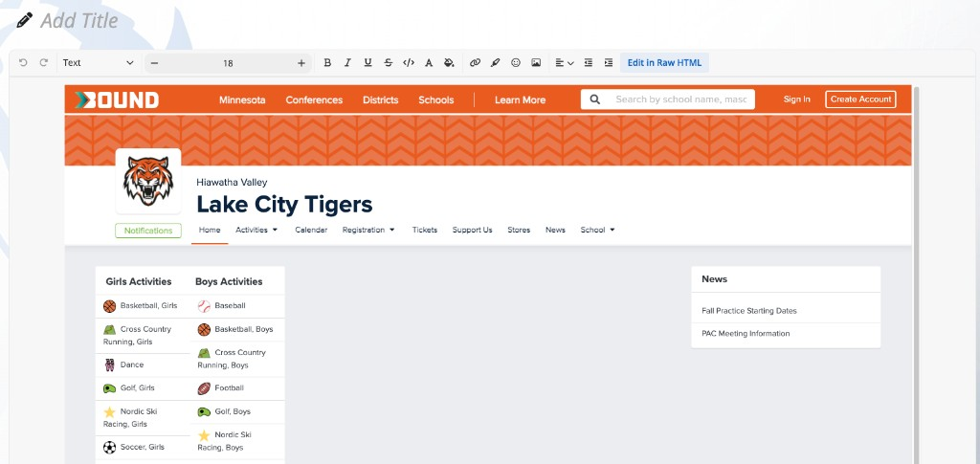This screenshot has width=980, height=464.
Task: Click the Sign In link
Action: [797, 99]
